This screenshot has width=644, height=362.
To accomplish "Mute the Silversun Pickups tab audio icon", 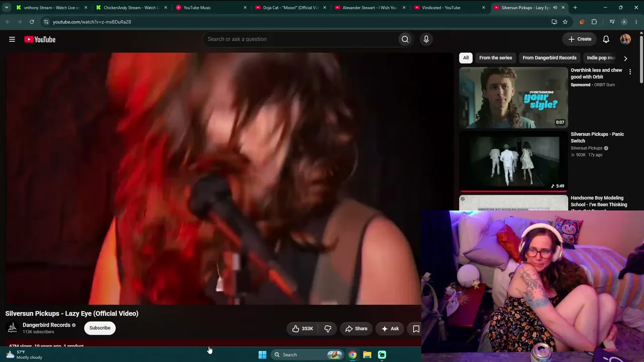I will click(x=555, y=8).
